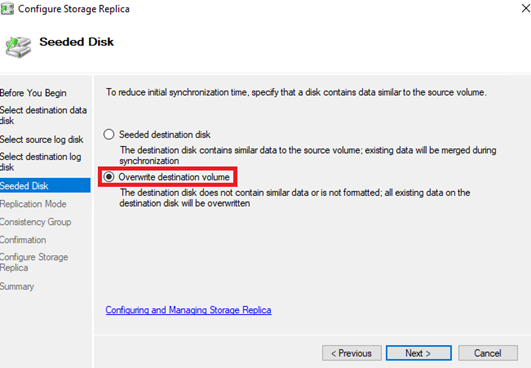Viewport: 531px width, 368px height.
Task: Jump to the Consistency Group step
Action: click(x=36, y=222)
